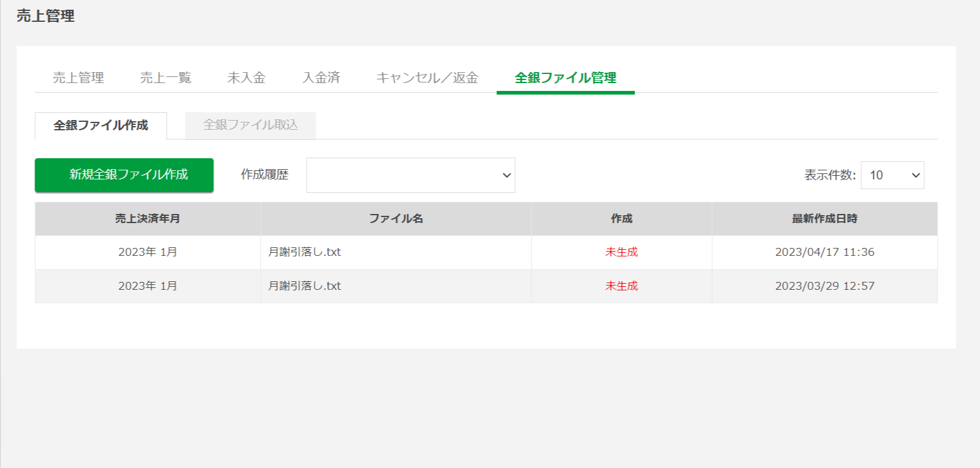Select the 全銀ファイル管理 tab
980x468 pixels.
tap(565, 78)
